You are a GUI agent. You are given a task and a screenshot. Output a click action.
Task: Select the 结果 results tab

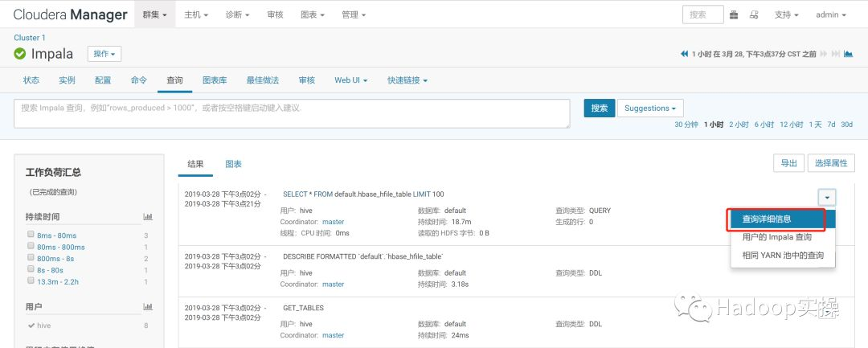point(195,164)
